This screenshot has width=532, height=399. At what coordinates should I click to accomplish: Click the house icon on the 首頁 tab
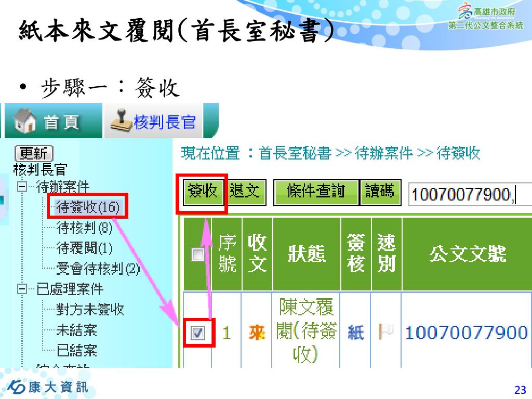click(25, 121)
